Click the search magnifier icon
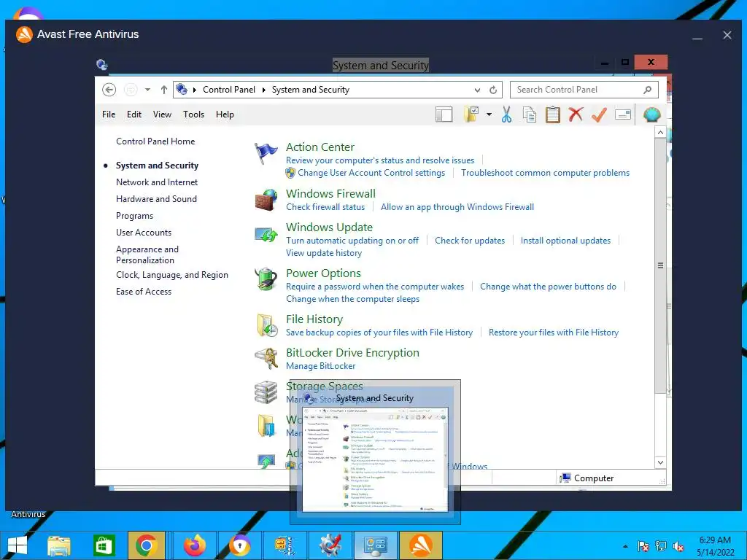 point(648,90)
